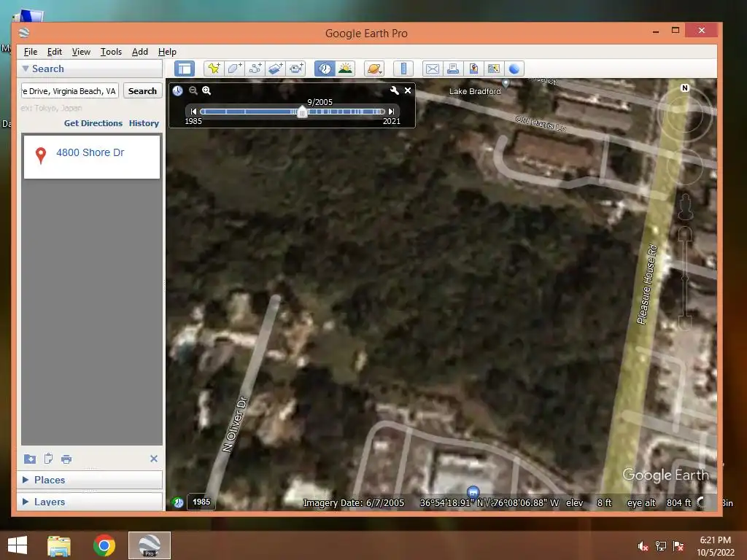This screenshot has height=560, width=747.
Task: Click the red pin of 4800 Shore Dr
Action: point(41,155)
